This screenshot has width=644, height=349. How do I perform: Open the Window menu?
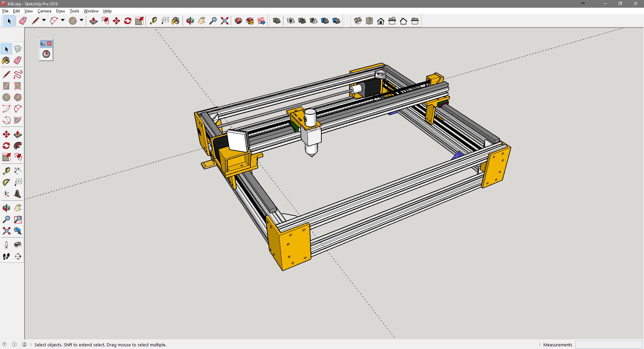click(91, 11)
